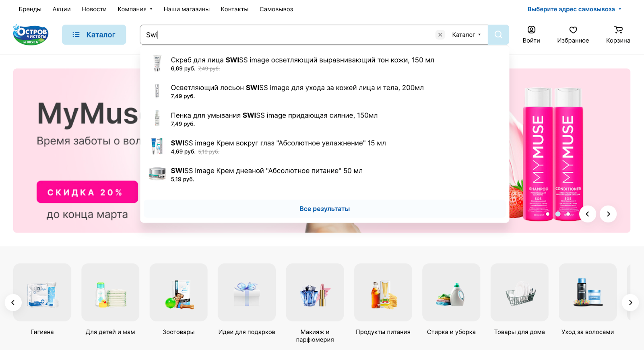This screenshot has height=350, width=644.
Task: Open the Новости menu item
Action: [x=94, y=9]
